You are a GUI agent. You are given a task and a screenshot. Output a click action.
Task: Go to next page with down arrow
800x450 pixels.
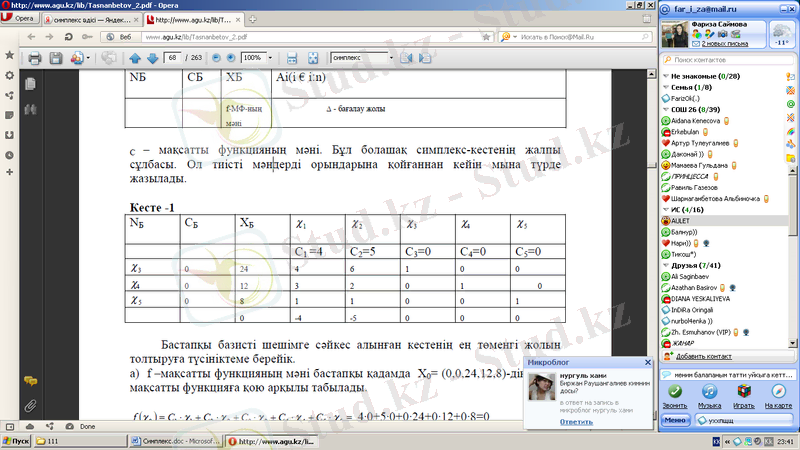click(x=151, y=58)
